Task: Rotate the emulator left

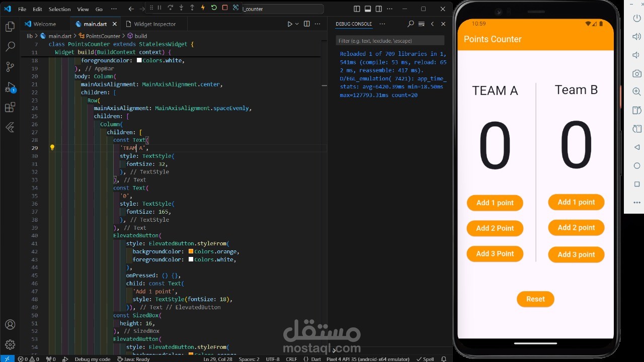Action: [637, 110]
